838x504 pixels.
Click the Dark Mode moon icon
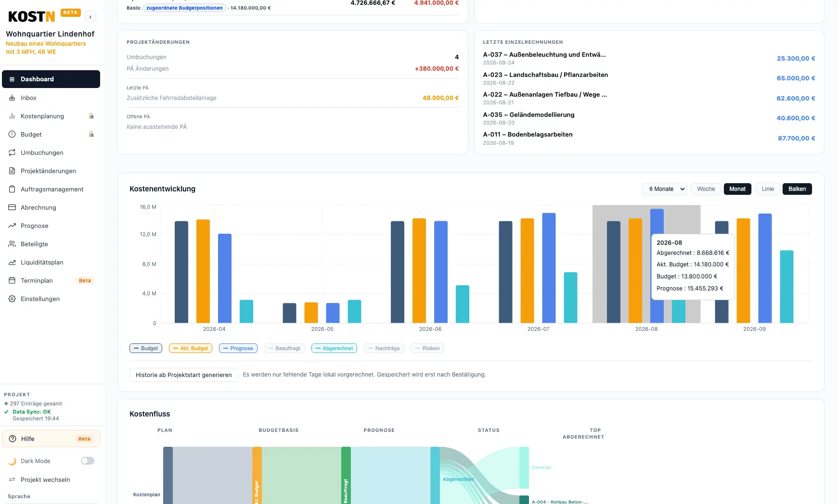[12, 461]
